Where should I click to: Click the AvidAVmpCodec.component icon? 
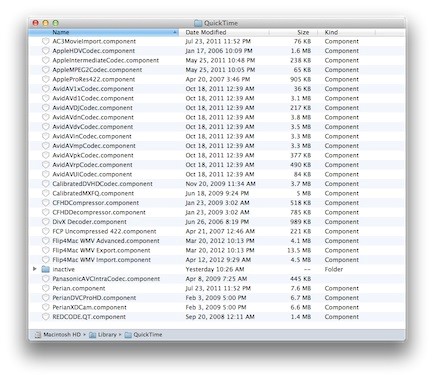(46, 146)
